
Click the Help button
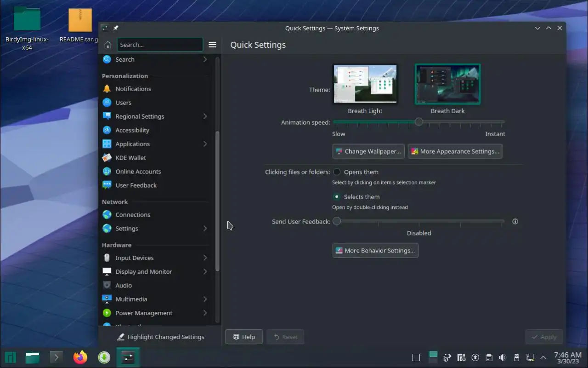244,337
